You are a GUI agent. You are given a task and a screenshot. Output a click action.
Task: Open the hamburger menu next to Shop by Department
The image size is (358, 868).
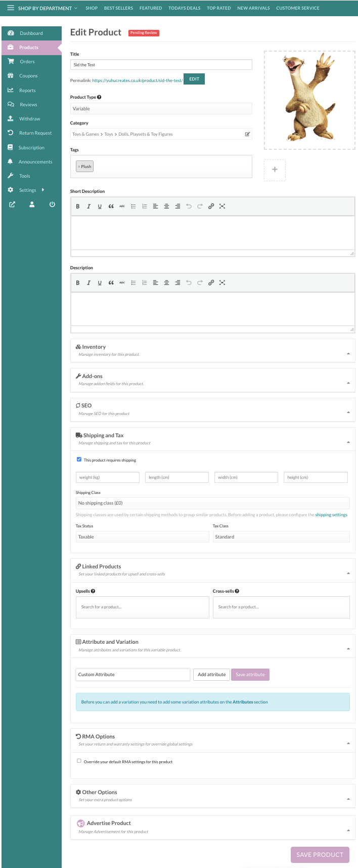(10, 8)
